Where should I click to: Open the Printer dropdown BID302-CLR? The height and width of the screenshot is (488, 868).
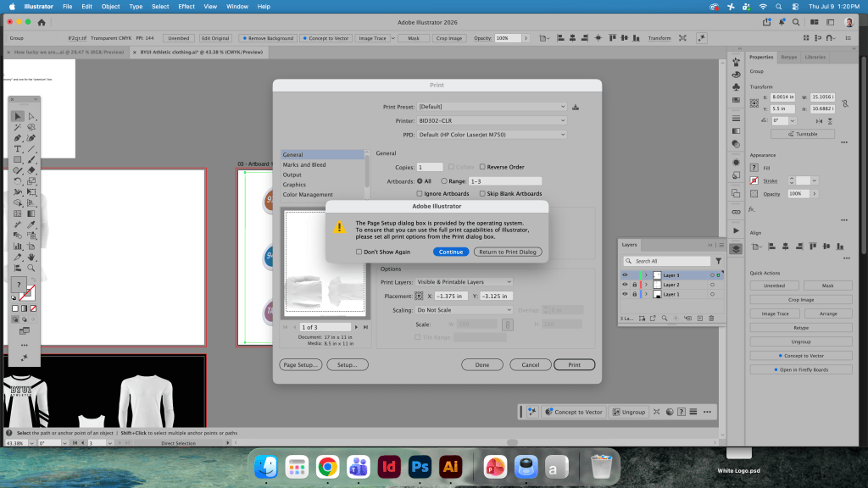pyautogui.click(x=492, y=120)
